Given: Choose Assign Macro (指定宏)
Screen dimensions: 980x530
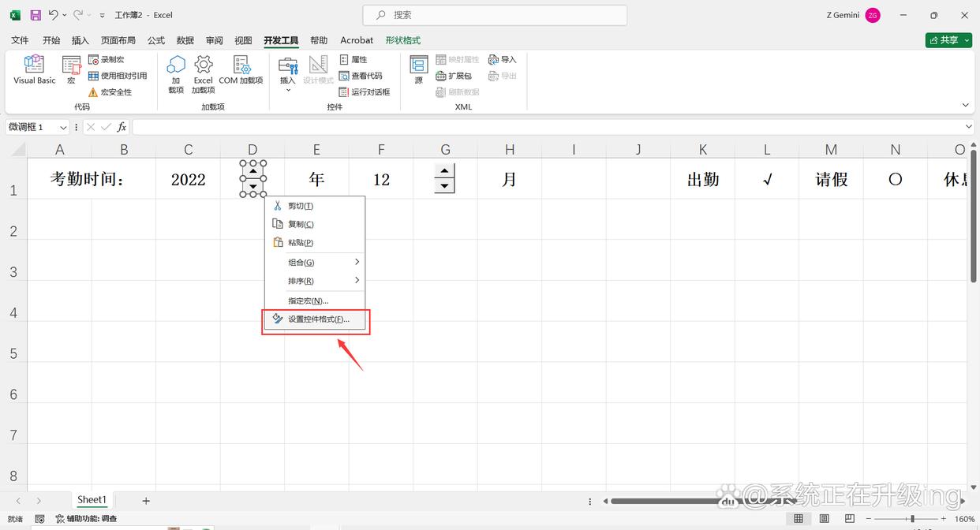Looking at the screenshot, I should pyautogui.click(x=315, y=300).
